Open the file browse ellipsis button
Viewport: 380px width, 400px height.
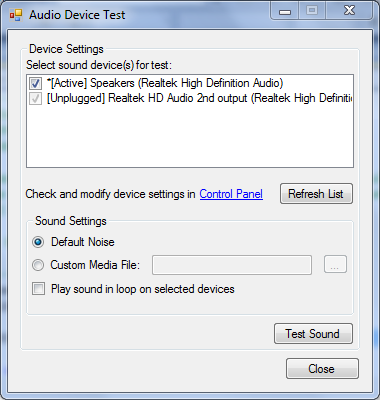click(335, 265)
